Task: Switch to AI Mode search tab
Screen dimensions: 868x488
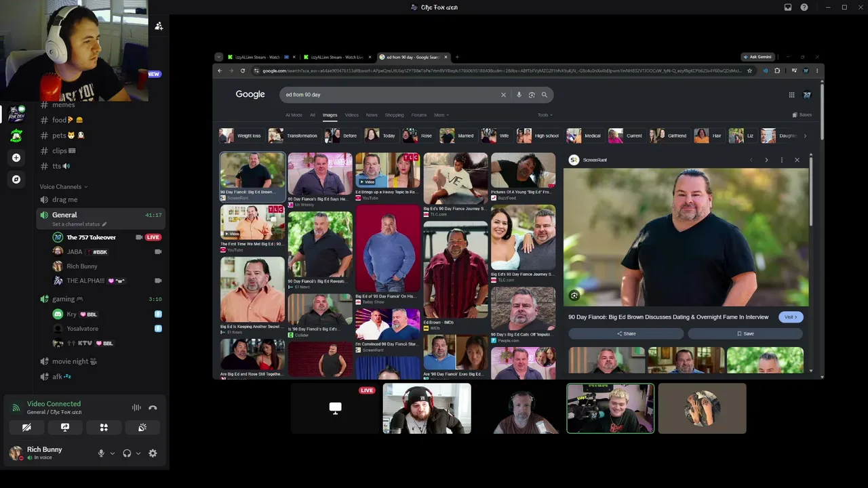Action: click(x=294, y=115)
